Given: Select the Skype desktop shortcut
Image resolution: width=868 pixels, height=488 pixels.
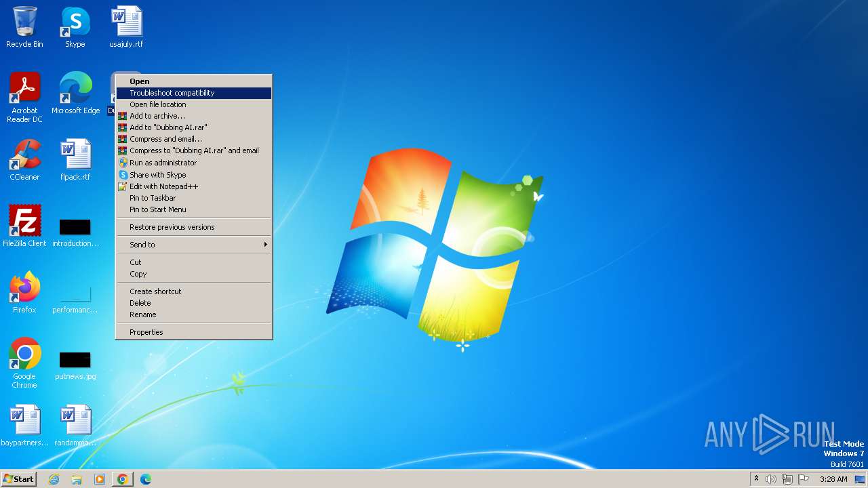Looking at the screenshot, I should click(75, 27).
